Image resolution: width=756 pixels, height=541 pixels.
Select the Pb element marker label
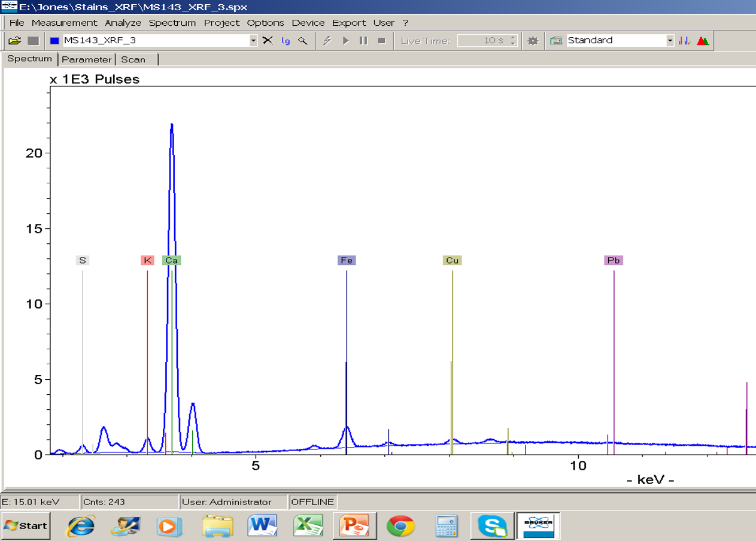click(x=614, y=260)
